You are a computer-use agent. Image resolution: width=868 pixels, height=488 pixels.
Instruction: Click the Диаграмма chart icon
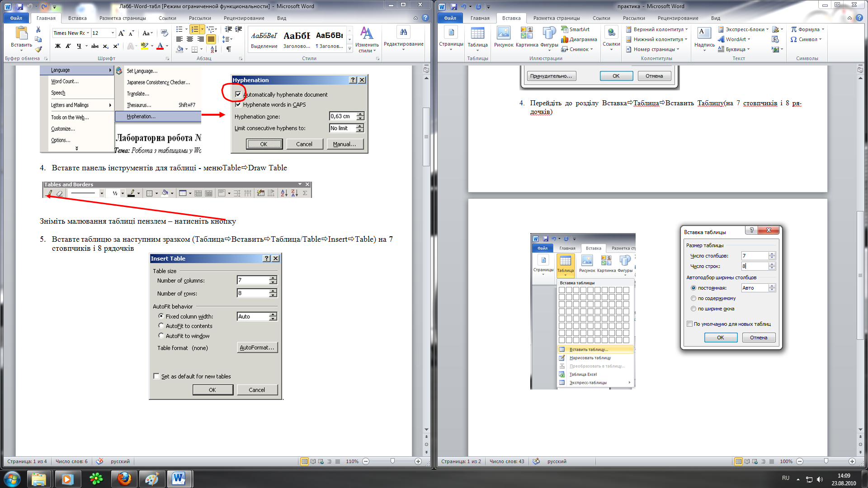(565, 39)
